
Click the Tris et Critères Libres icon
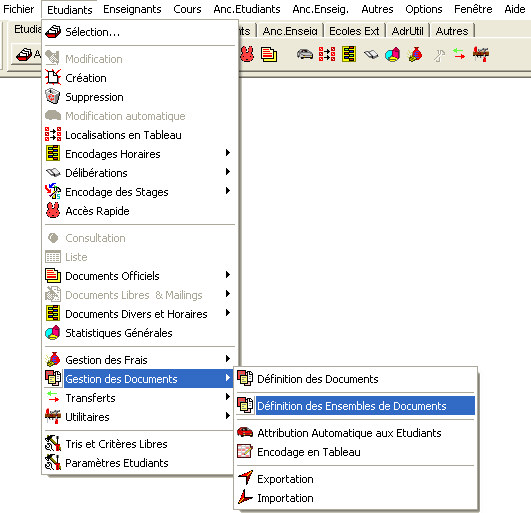point(53,443)
